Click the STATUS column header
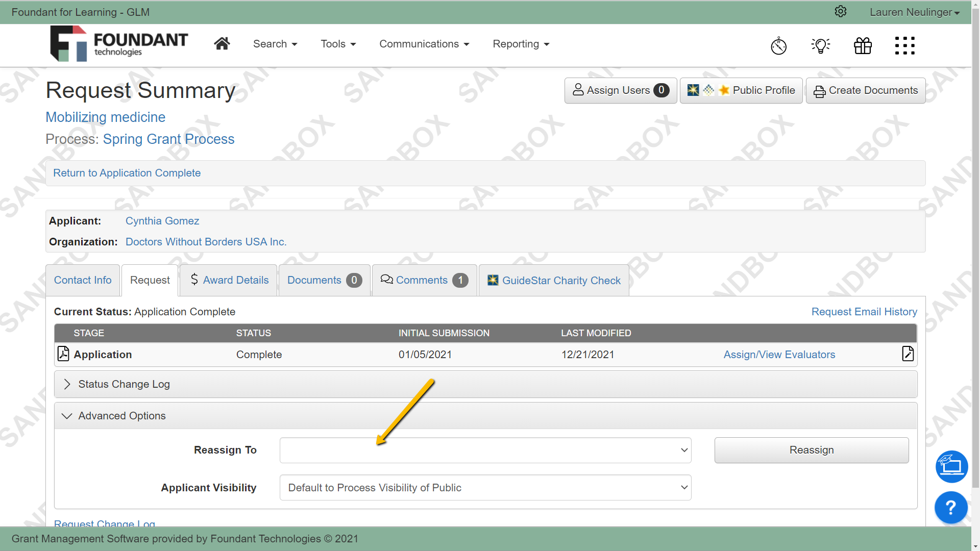The height and width of the screenshot is (551, 980). (254, 333)
